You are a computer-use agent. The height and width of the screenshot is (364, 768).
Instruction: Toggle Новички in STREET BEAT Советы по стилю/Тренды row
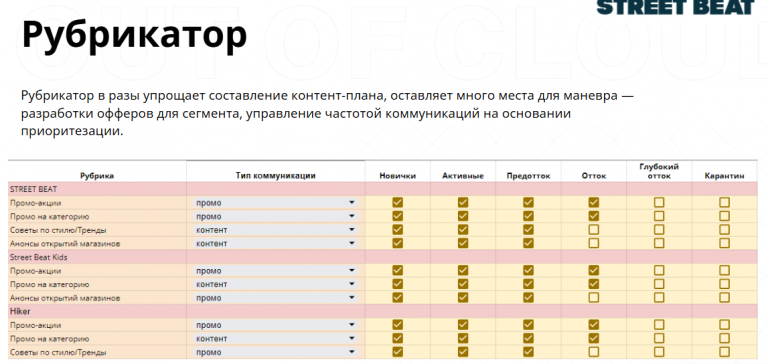[398, 229]
